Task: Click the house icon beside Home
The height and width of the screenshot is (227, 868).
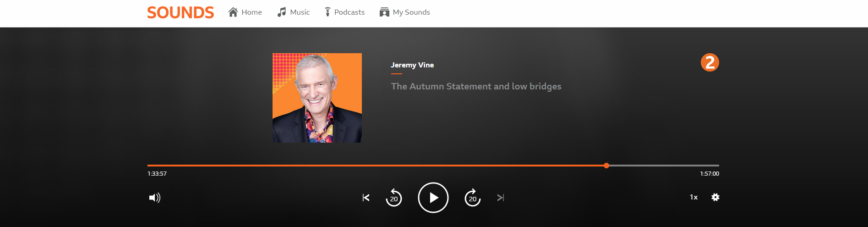Action: [x=233, y=12]
